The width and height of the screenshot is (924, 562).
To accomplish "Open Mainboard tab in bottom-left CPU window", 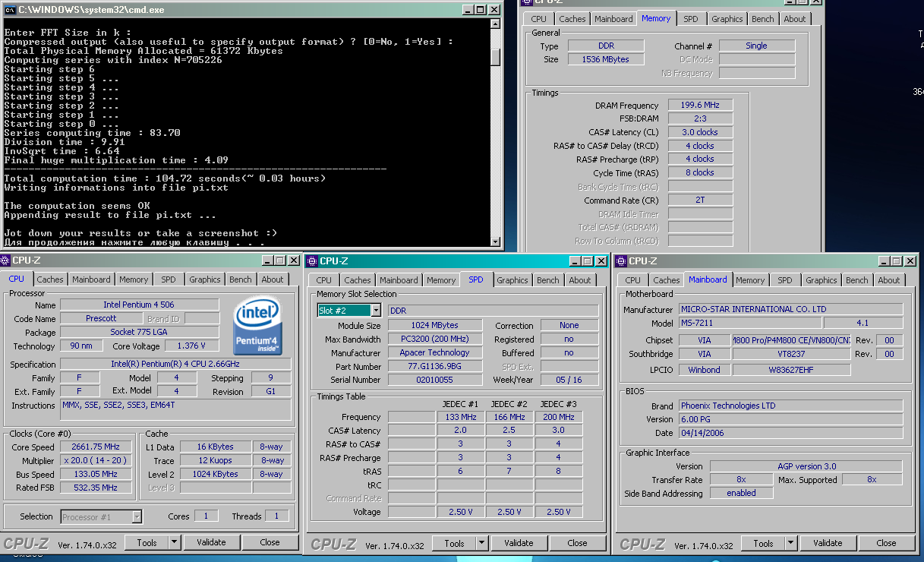I will 91,279.
